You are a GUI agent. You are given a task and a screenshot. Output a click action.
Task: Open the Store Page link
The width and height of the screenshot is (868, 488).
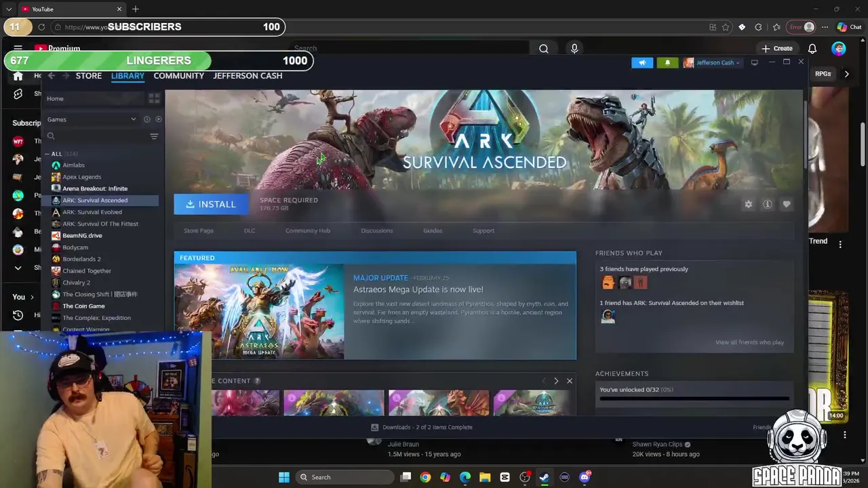199,230
